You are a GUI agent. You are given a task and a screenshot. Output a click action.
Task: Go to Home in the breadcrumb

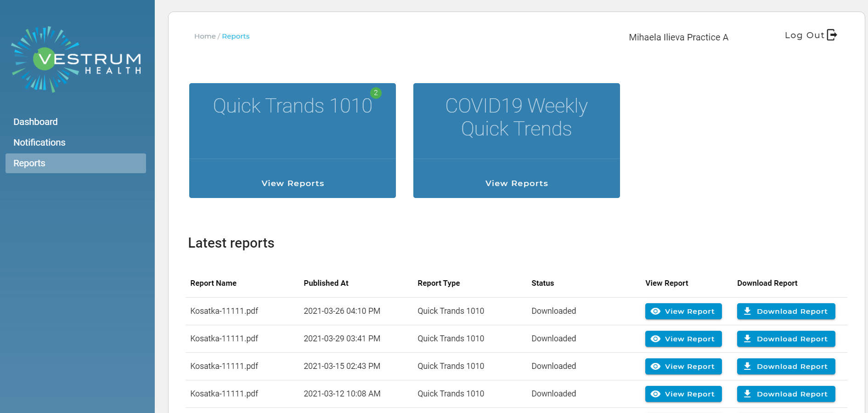[x=205, y=36]
